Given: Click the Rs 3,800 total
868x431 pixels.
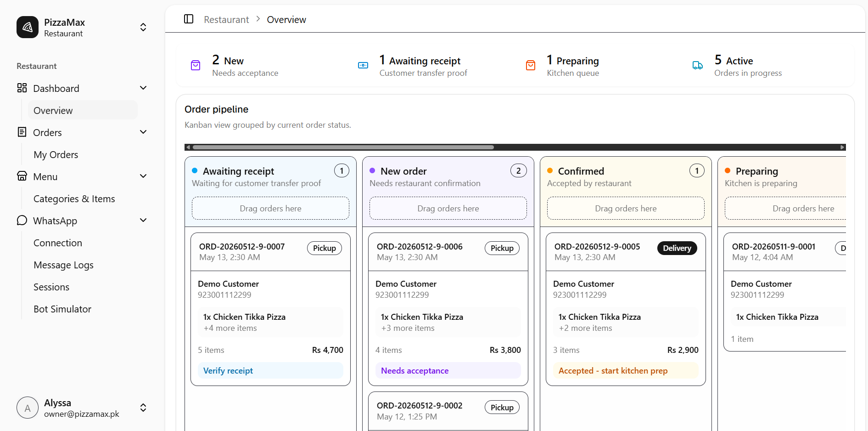Looking at the screenshot, I should [505, 350].
